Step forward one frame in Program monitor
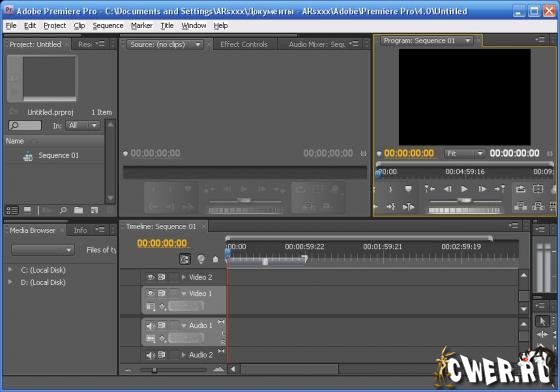The height and width of the screenshot is (392, 560). click(x=482, y=189)
